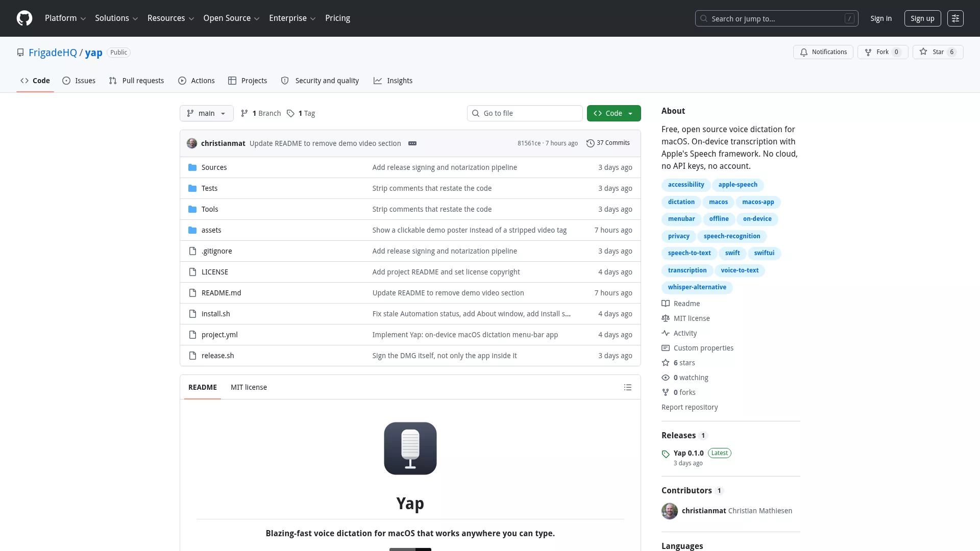The image size is (980, 551).
Task: View the 1 Branch link
Action: tap(261, 113)
